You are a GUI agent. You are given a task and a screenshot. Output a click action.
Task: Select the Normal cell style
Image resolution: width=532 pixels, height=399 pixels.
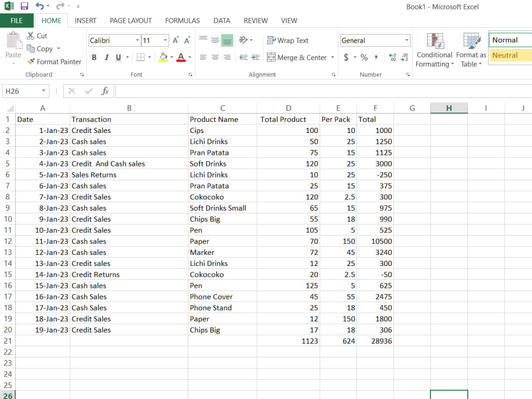point(510,40)
